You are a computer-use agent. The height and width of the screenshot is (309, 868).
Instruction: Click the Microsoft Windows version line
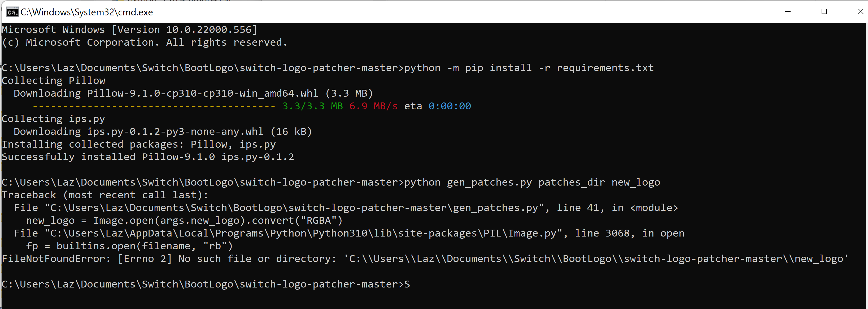(x=130, y=30)
